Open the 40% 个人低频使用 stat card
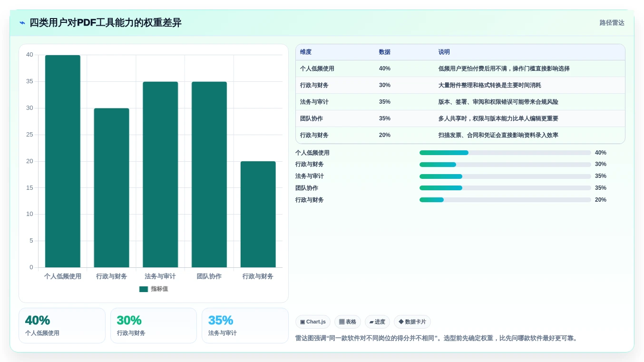The image size is (644, 362). pos(62,325)
